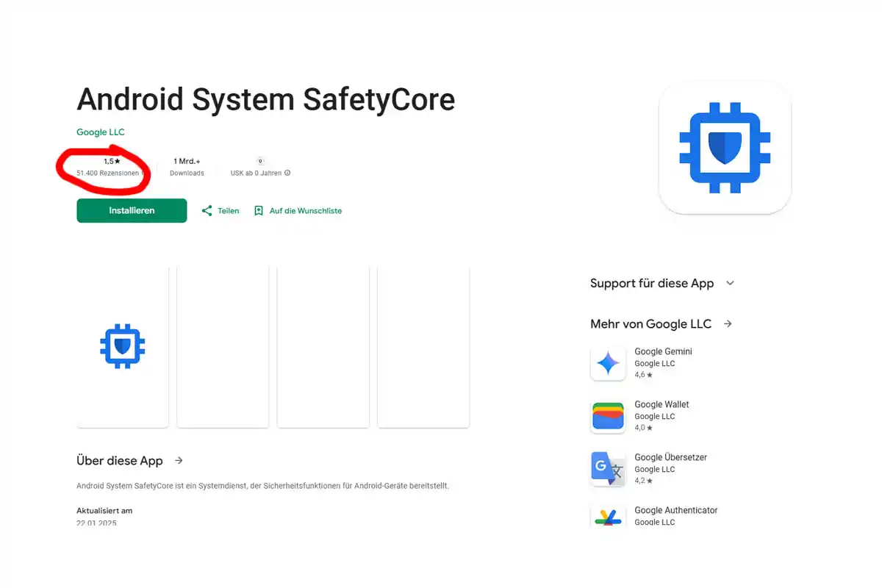Click the Auf die Wunschliste bookmark icon

tap(257, 210)
